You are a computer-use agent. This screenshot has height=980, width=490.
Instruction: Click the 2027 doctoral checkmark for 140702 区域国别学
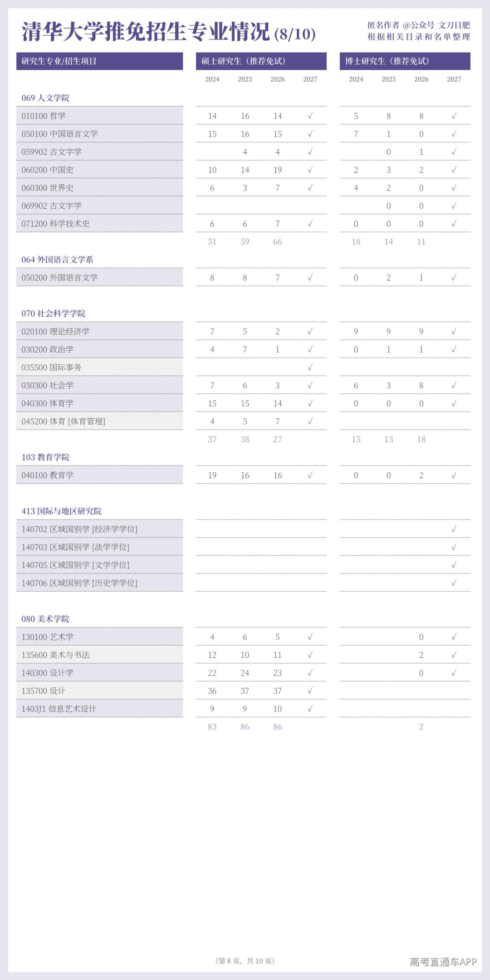tap(454, 529)
